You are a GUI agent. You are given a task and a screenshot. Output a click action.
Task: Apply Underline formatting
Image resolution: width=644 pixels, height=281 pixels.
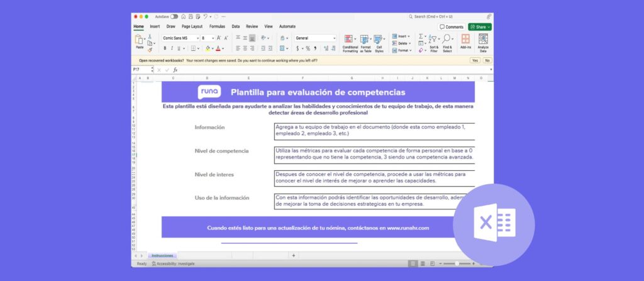178,48
